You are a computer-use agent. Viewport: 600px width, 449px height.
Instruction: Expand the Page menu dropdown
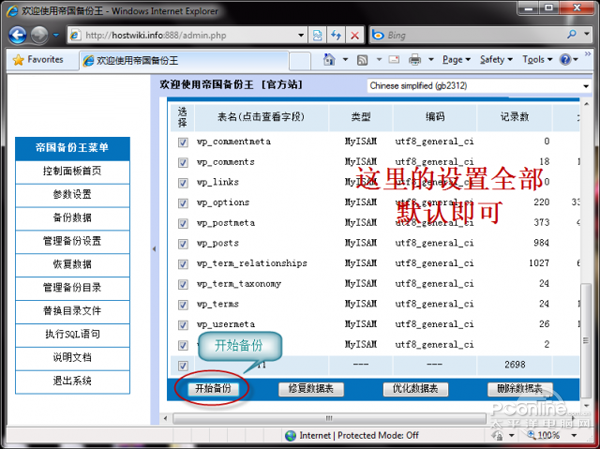click(x=456, y=60)
